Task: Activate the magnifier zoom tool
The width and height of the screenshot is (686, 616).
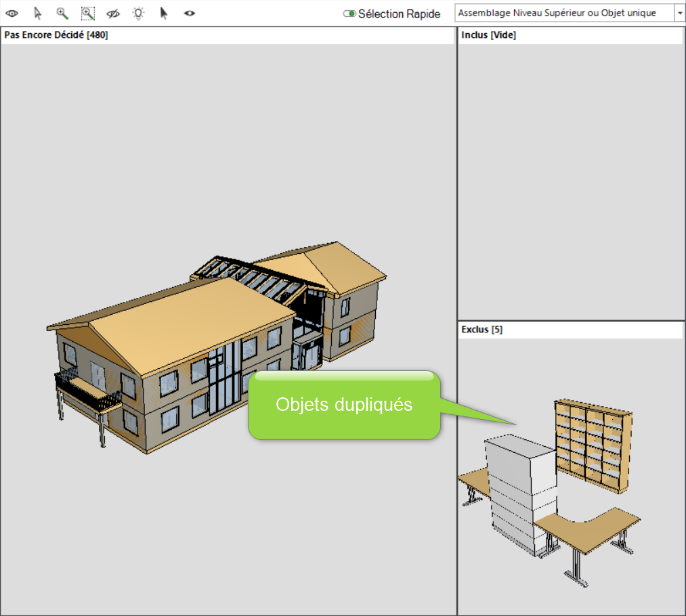Action: 62,13
